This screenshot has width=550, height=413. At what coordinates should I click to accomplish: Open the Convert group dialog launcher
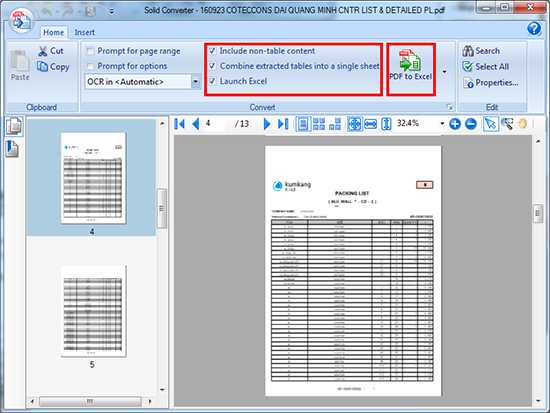(450, 107)
